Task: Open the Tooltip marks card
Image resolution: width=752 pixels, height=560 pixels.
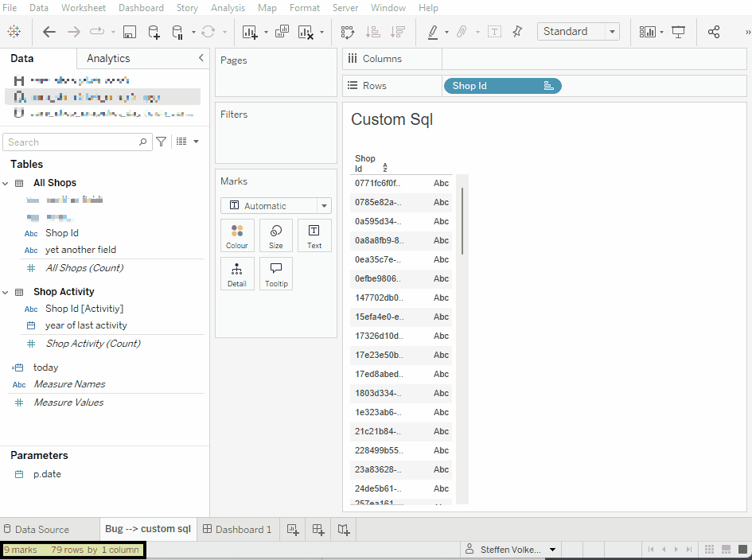Action: click(x=276, y=274)
